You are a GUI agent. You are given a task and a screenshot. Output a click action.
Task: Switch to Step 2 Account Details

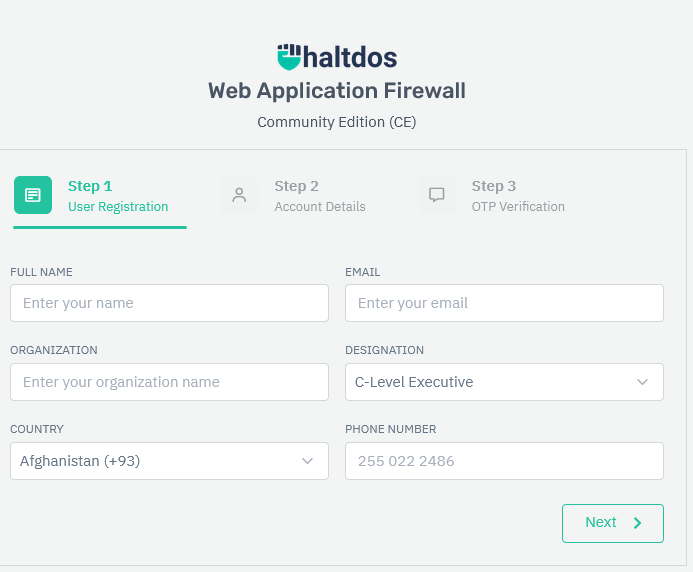[319, 196]
